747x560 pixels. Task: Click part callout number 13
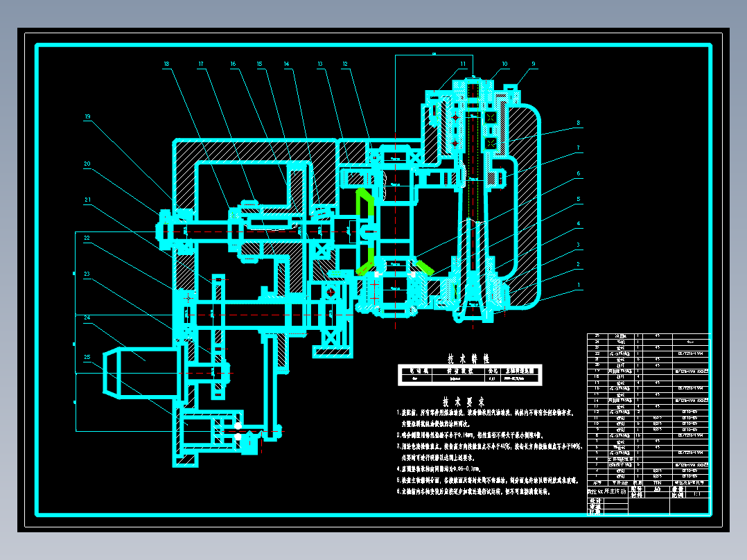pyautogui.click(x=320, y=64)
